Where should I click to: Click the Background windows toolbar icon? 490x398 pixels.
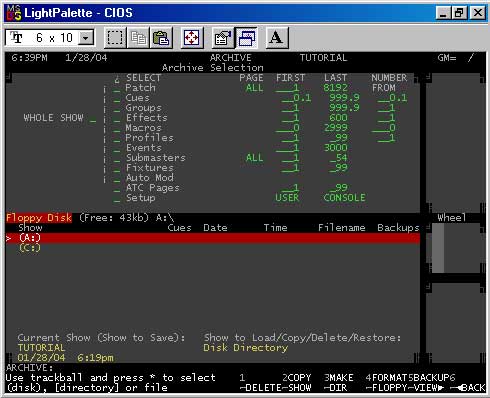246,38
